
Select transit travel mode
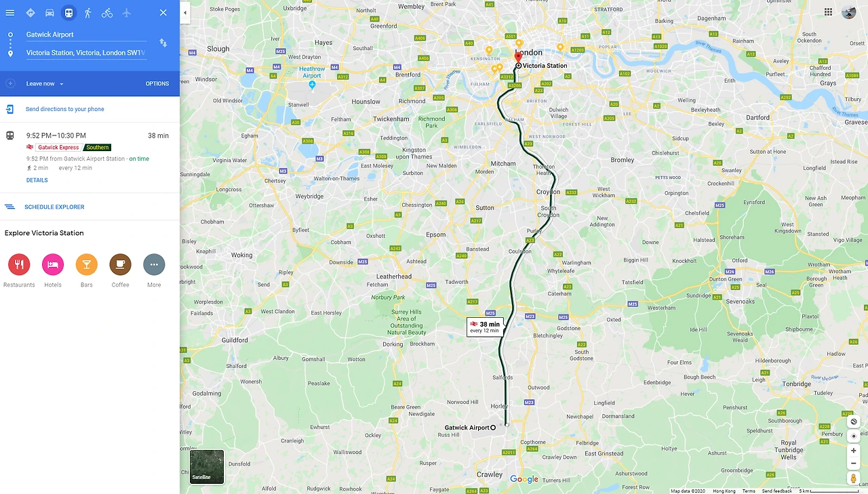tap(68, 13)
